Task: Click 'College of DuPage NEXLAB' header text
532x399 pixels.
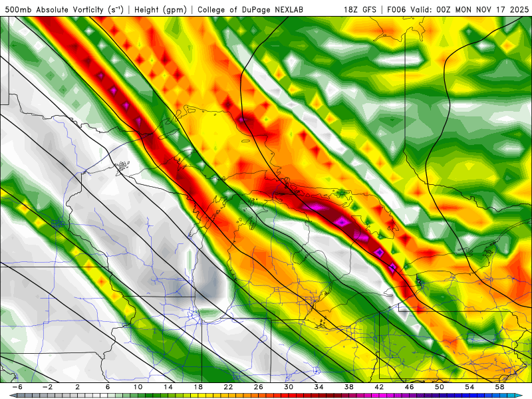Action: 251,10
